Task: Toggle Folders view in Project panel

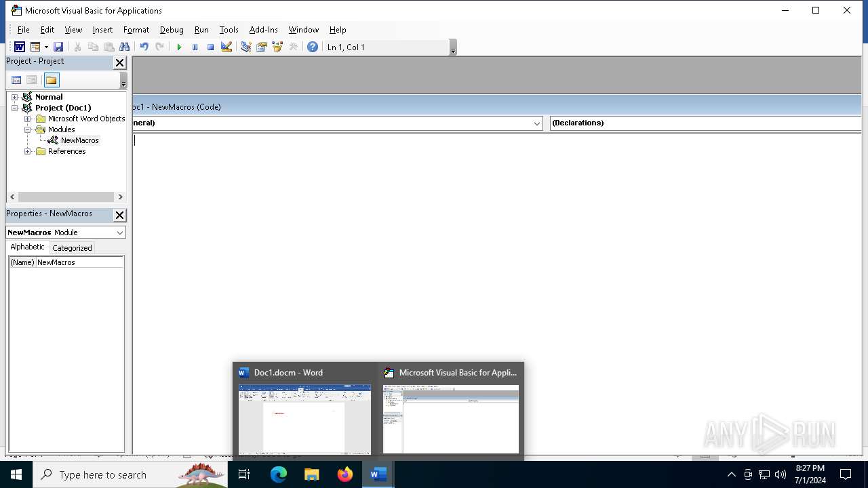Action: coord(52,80)
